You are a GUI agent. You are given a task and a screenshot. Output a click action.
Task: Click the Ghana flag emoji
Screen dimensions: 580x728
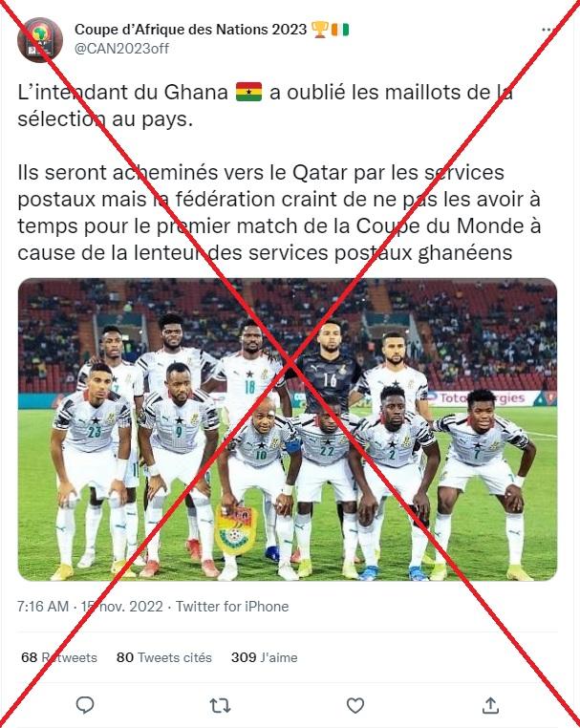click(248, 92)
